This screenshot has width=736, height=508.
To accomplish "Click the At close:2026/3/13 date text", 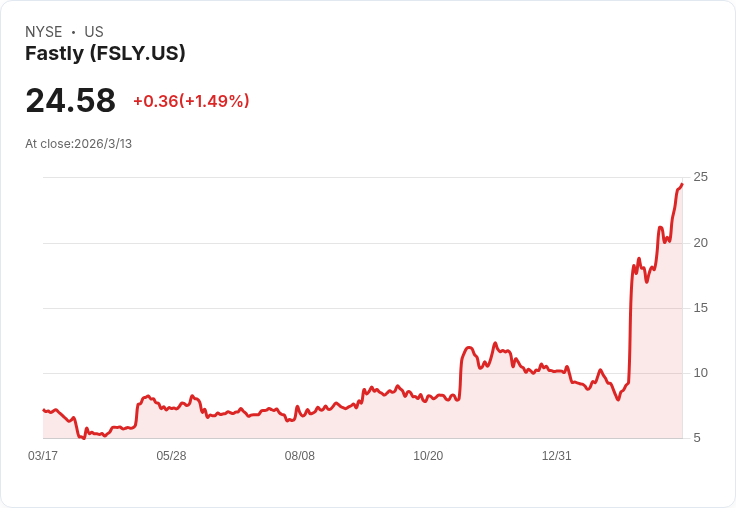I will point(78,144).
